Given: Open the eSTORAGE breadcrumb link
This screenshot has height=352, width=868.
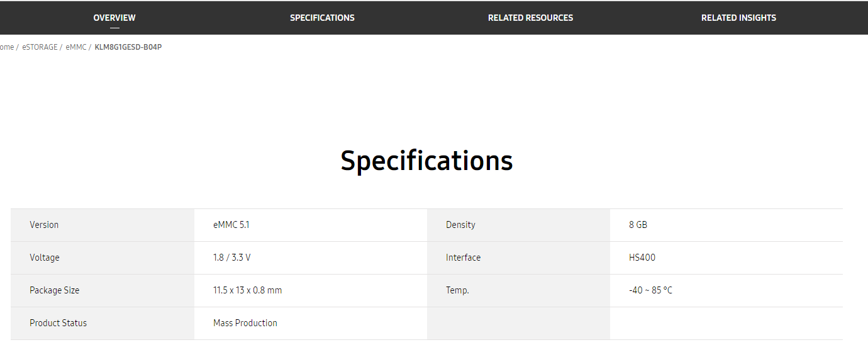Looking at the screenshot, I should 40,47.
